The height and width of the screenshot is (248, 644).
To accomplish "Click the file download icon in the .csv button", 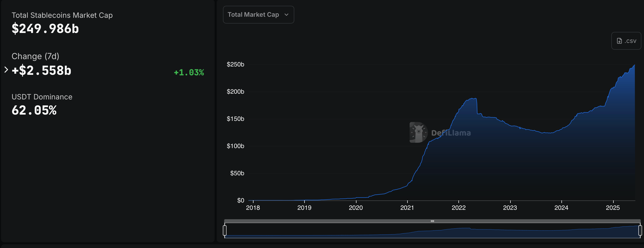I will pyautogui.click(x=619, y=41).
